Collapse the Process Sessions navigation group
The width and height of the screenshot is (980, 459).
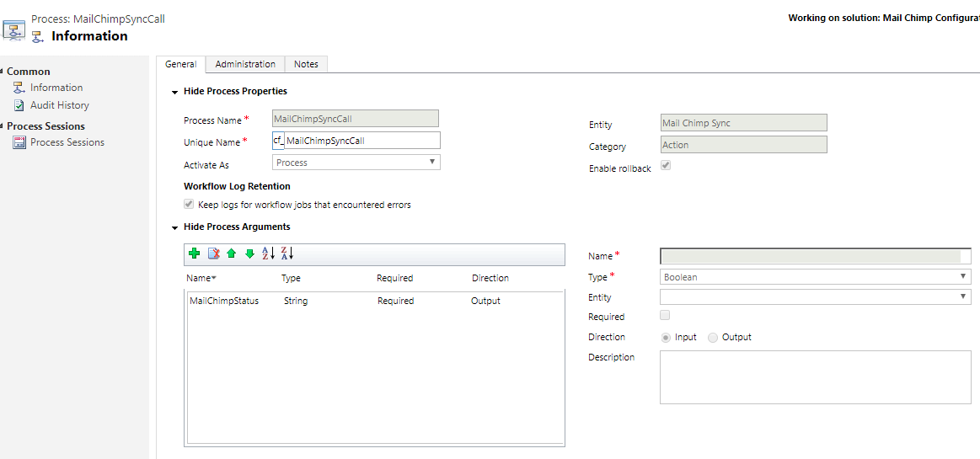point(2,125)
